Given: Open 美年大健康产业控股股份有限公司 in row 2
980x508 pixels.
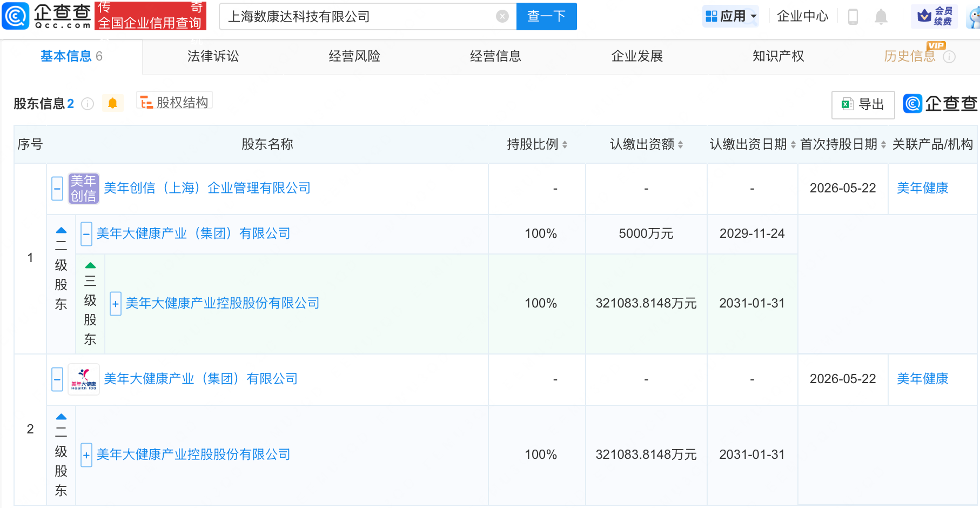Looking at the screenshot, I should (193, 454).
